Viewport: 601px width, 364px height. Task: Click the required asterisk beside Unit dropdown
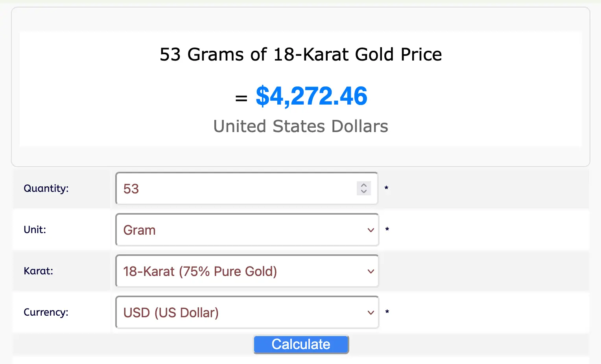pos(387,230)
